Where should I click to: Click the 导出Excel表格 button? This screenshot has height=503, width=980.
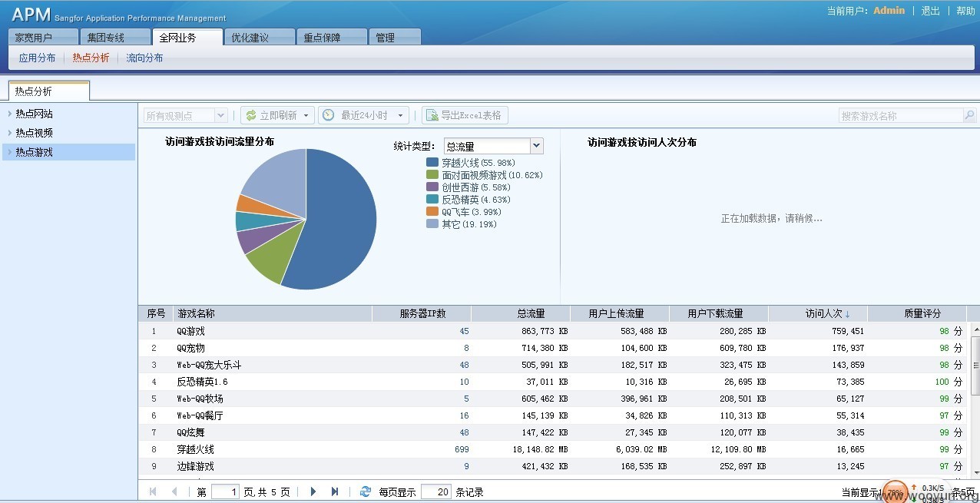tap(465, 115)
